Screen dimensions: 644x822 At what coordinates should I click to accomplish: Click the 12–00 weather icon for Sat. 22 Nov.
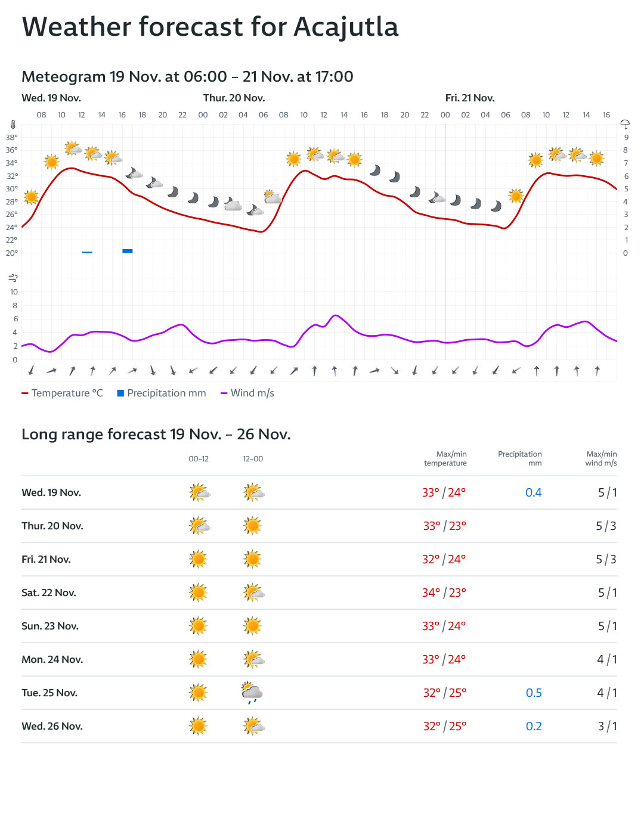click(254, 593)
